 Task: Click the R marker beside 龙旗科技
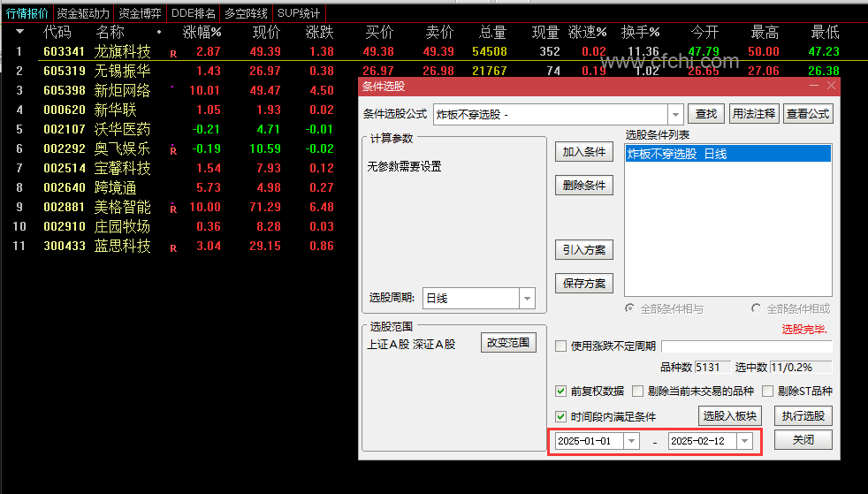pyautogui.click(x=173, y=54)
